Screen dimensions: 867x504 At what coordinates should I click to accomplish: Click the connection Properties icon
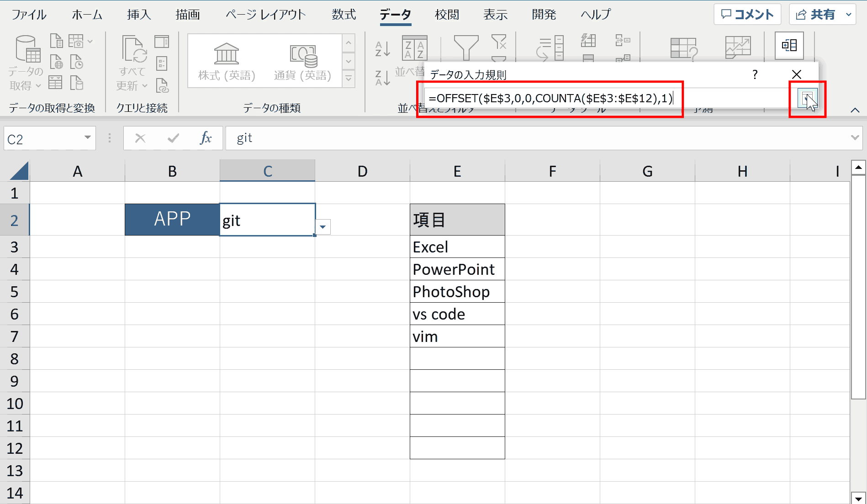click(162, 63)
